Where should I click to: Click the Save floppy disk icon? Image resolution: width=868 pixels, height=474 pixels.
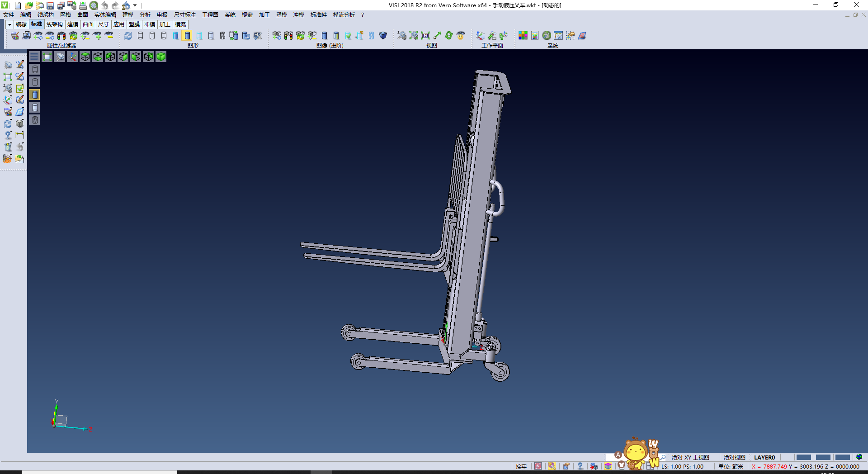50,5
